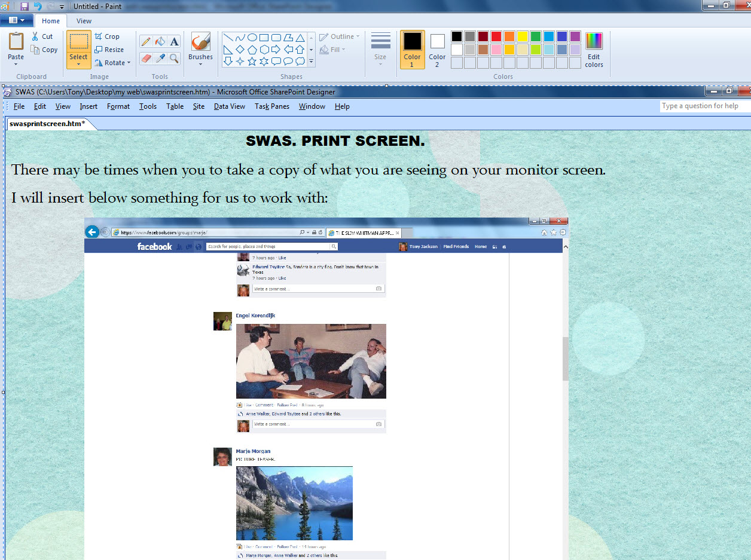
Task: Open the Edit colors dialog
Action: 594,50
